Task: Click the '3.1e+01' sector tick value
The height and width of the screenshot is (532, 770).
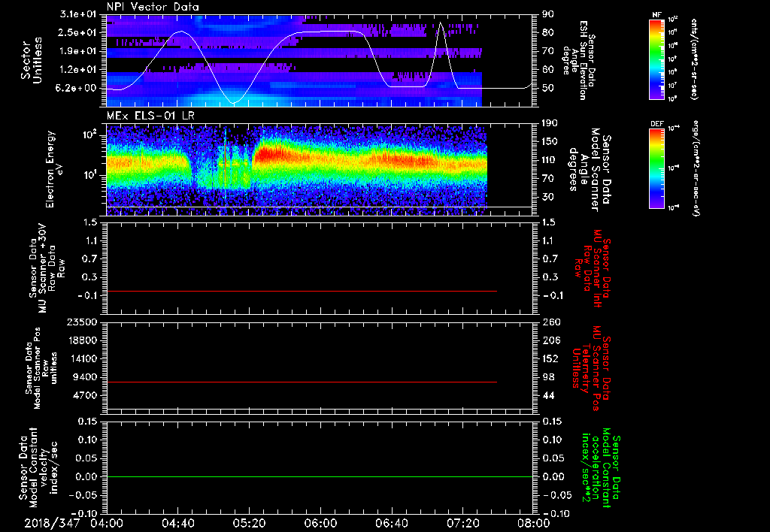Action: point(77,14)
